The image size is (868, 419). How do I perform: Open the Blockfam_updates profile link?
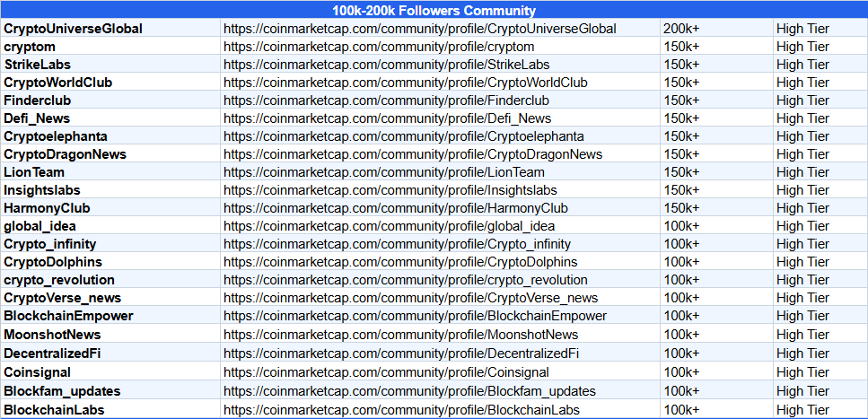pyautogui.click(x=409, y=391)
